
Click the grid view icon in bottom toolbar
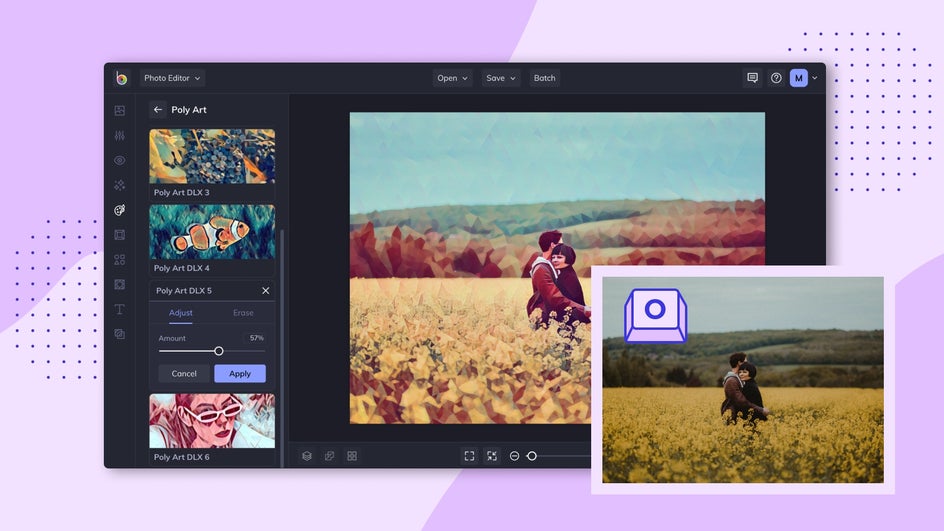pyautogui.click(x=352, y=456)
